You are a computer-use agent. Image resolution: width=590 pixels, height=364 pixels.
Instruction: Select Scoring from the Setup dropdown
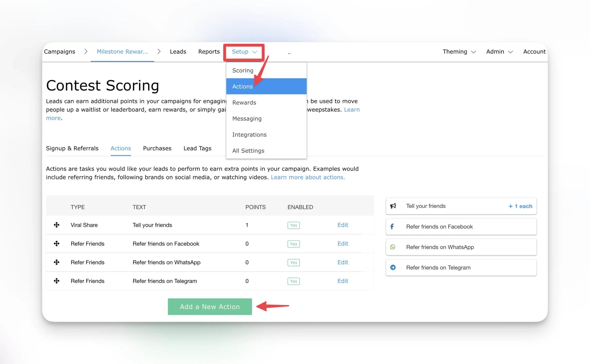coord(242,70)
